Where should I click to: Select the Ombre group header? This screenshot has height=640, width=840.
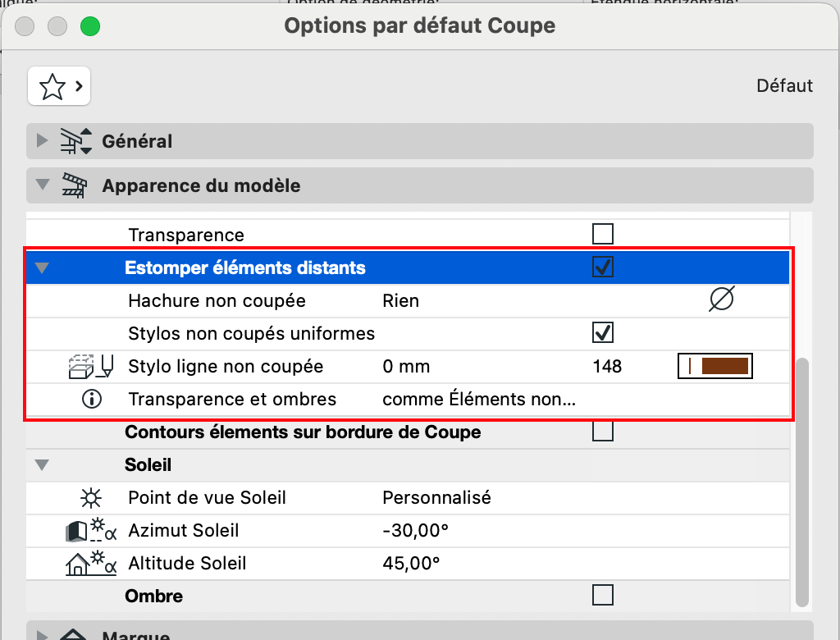tap(153, 596)
